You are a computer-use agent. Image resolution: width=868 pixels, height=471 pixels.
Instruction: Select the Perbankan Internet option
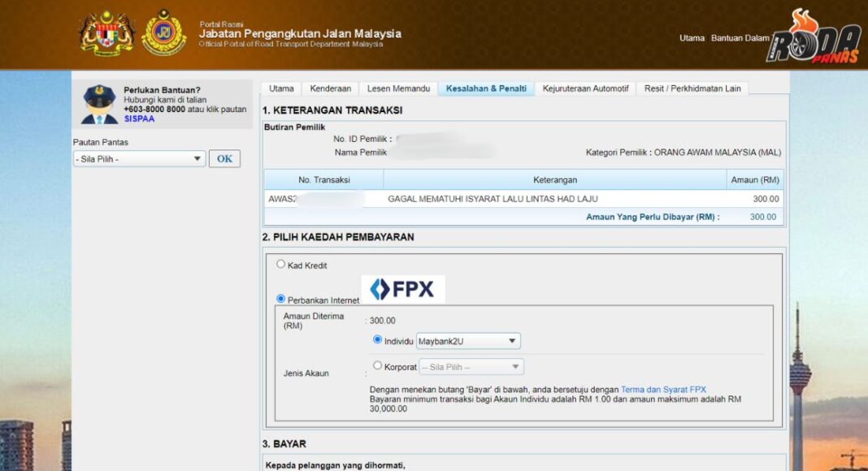tap(280, 300)
